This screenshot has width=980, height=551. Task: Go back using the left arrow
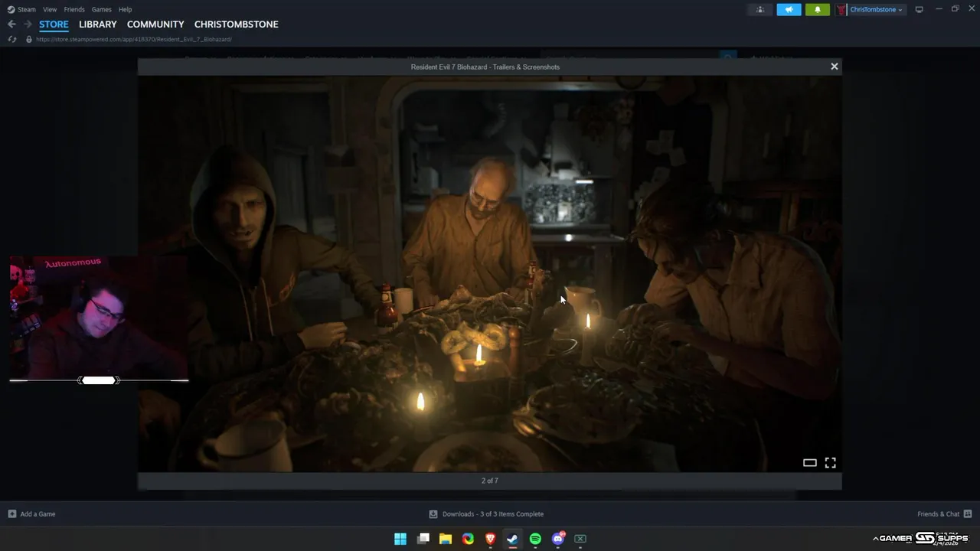(11, 24)
